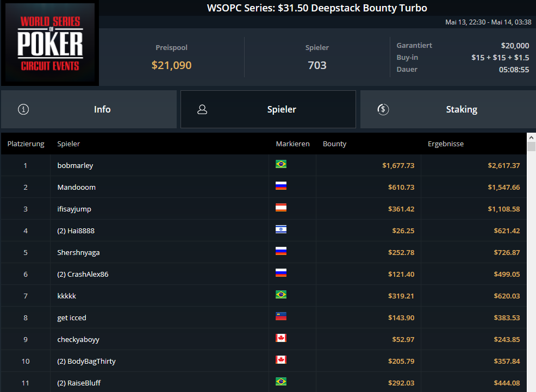Screen dimensions: 536x392
Task: Click the Canada flag next to checkyaboyy
Action: pyautogui.click(x=281, y=338)
